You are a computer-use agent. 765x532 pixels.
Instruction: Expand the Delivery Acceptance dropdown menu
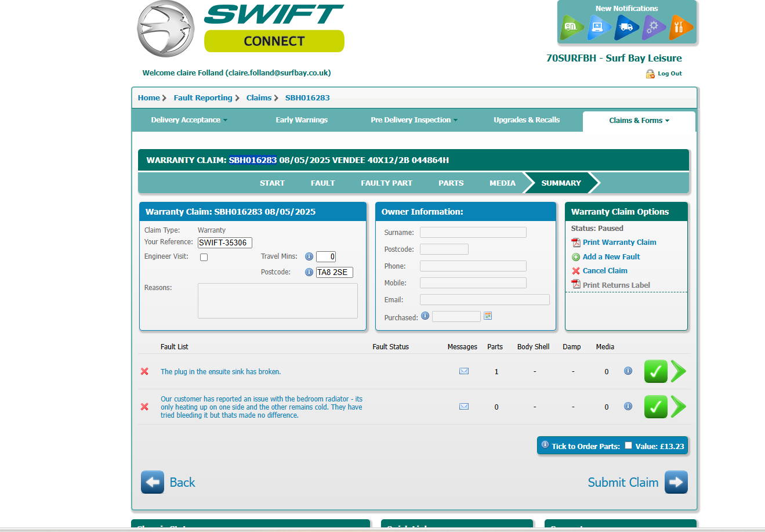click(x=189, y=120)
